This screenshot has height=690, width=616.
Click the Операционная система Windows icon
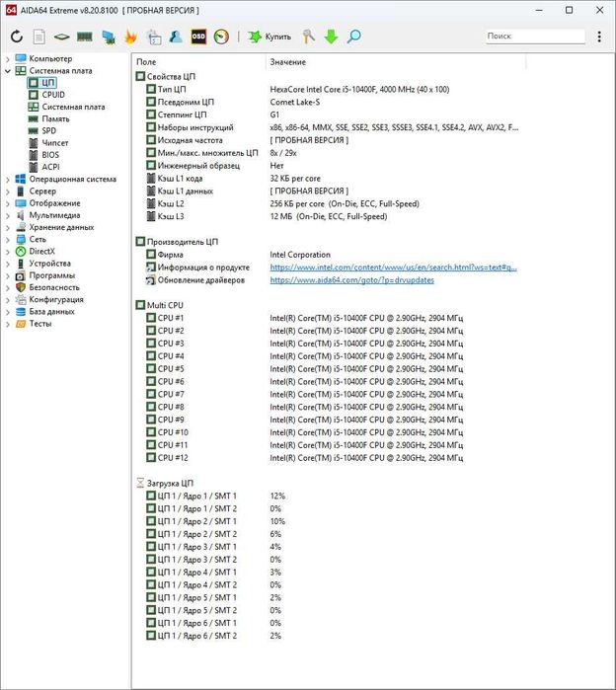[x=21, y=179]
